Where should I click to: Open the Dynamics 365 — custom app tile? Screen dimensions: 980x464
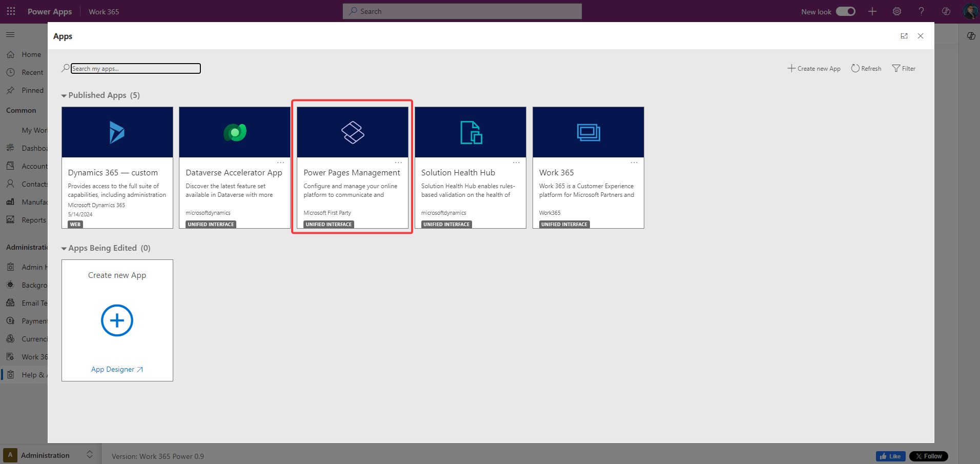(x=117, y=167)
